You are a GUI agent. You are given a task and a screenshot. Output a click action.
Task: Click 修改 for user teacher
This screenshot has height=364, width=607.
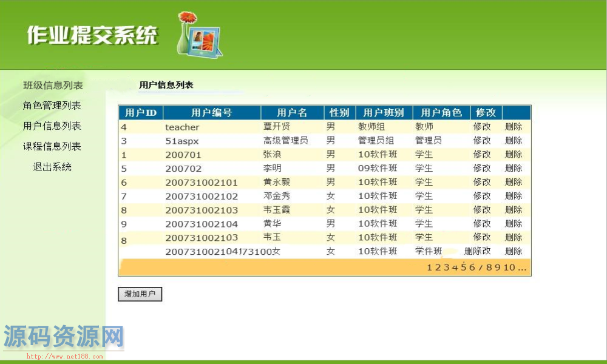pyautogui.click(x=482, y=127)
